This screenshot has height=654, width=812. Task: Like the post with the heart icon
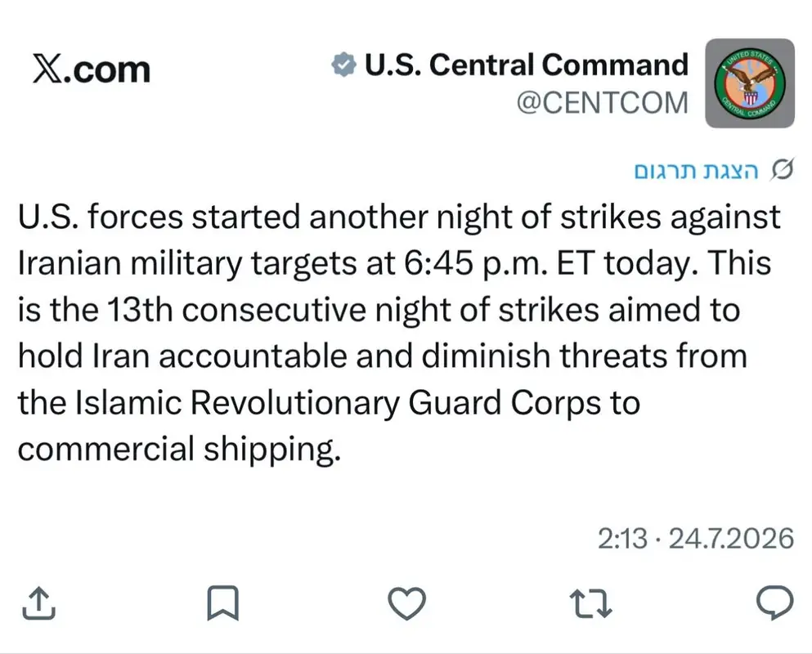pos(407,604)
